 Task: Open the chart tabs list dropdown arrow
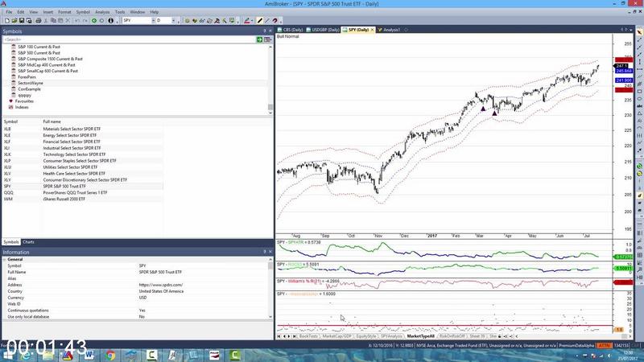(x=631, y=30)
